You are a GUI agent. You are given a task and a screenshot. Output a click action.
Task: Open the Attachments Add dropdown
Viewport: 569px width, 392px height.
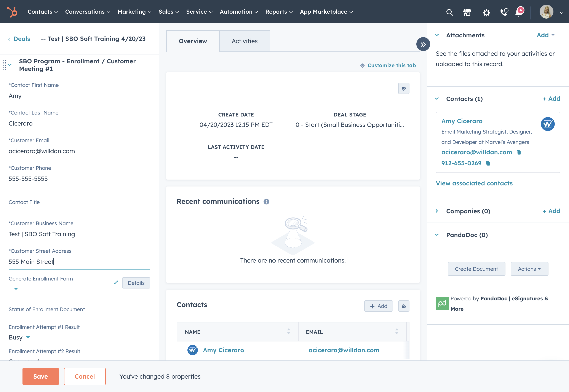pos(546,35)
